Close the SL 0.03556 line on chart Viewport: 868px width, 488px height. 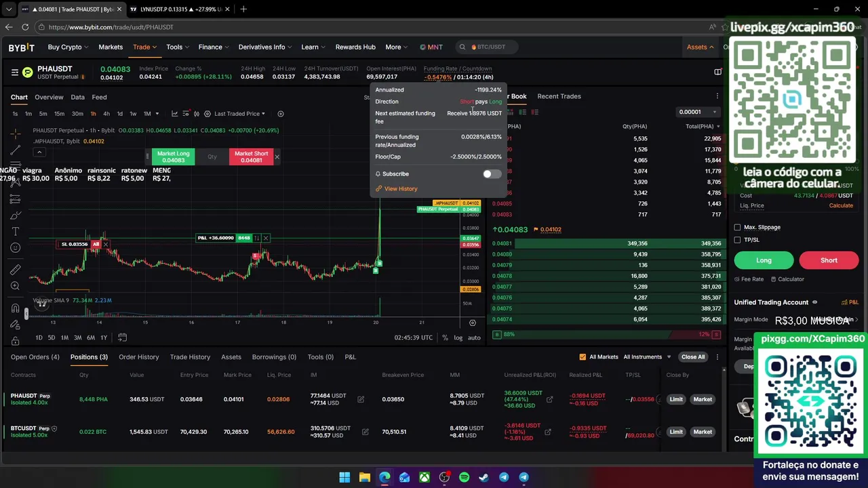pos(106,244)
